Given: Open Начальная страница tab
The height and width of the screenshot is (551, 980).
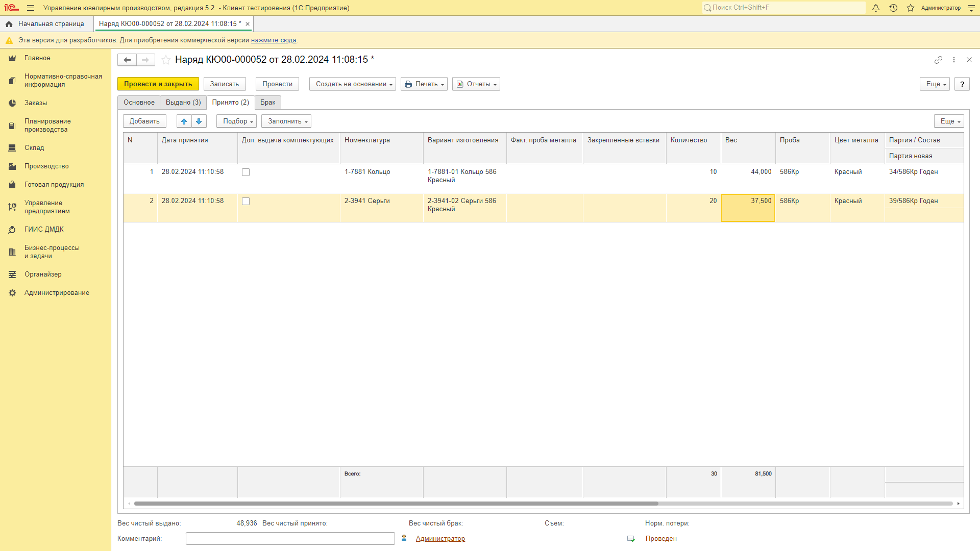Looking at the screenshot, I should [47, 24].
